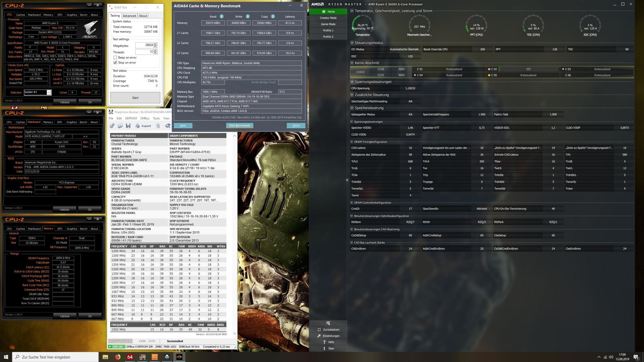Switch to CPU-Z via its taskbar icon
Image resolution: width=644 pixels, height=362 pixels.
tap(155, 357)
